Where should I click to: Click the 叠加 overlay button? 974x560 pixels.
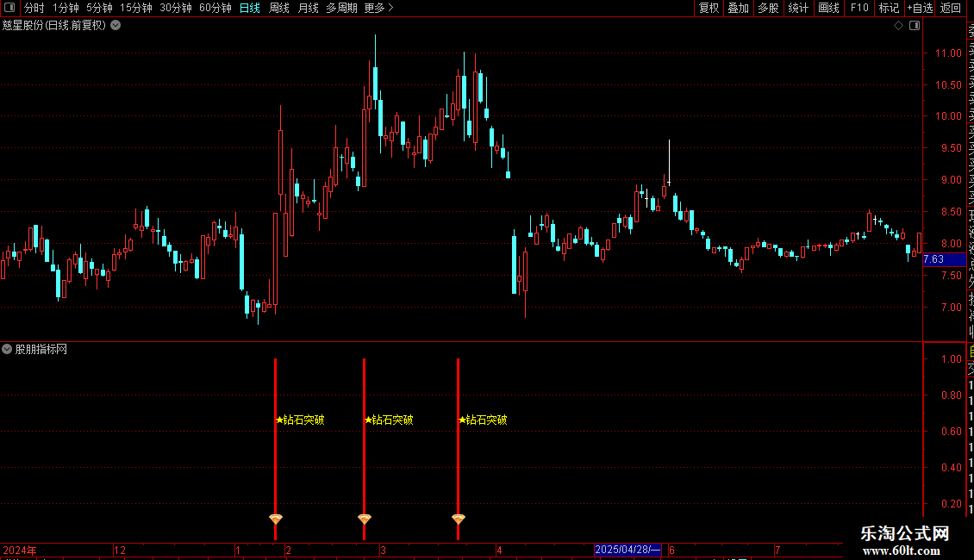738,8
